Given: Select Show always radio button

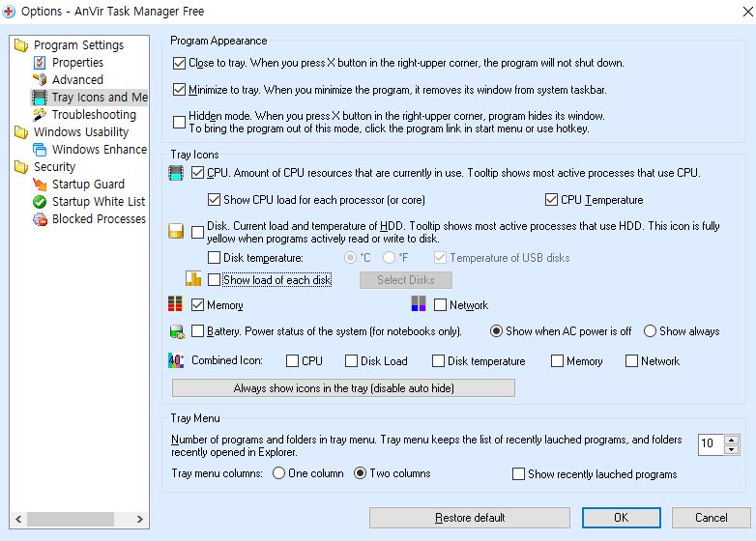Looking at the screenshot, I should pyautogui.click(x=650, y=331).
